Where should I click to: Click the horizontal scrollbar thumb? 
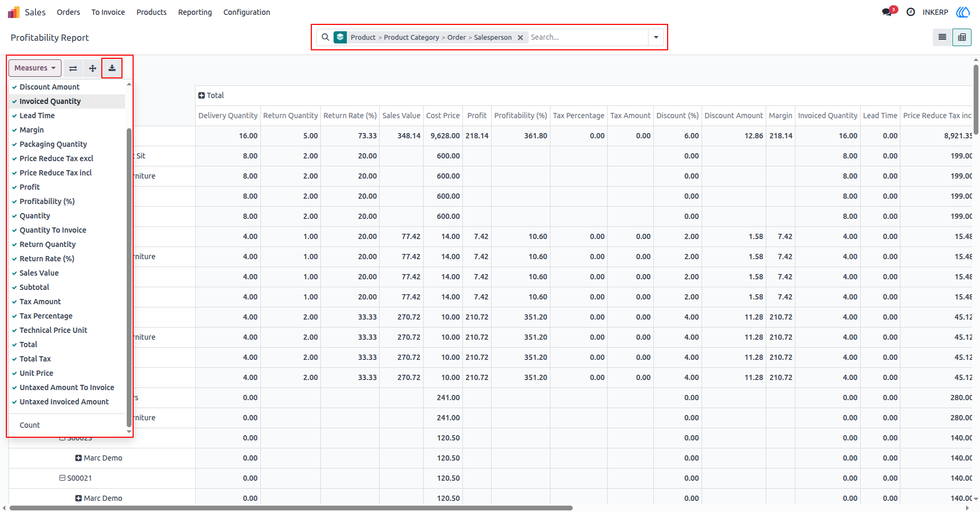click(291, 508)
